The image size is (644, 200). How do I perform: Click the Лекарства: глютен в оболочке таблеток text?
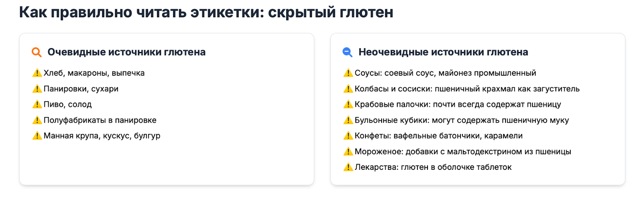(433, 167)
